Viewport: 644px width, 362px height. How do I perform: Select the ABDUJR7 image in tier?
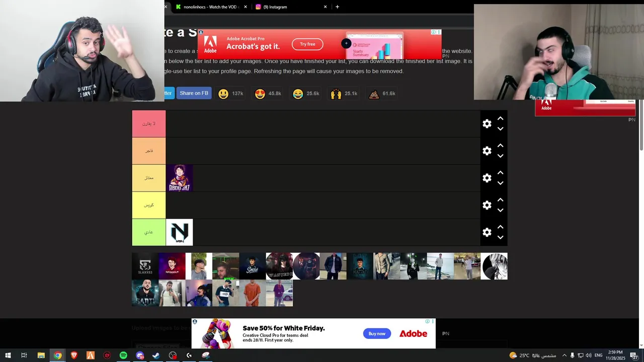pyautogui.click(x=179, y=178)
